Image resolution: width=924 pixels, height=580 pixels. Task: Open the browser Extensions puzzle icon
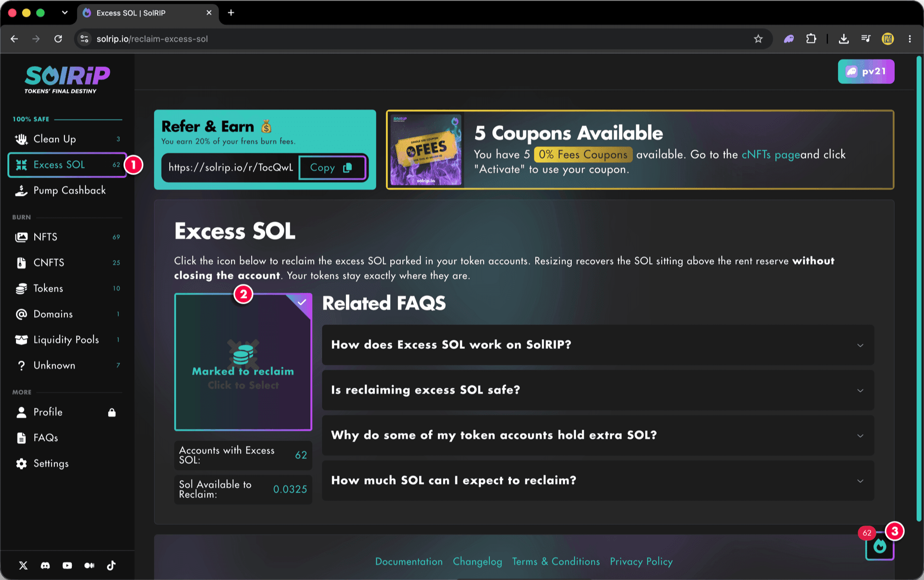click(x=811, y=39)
